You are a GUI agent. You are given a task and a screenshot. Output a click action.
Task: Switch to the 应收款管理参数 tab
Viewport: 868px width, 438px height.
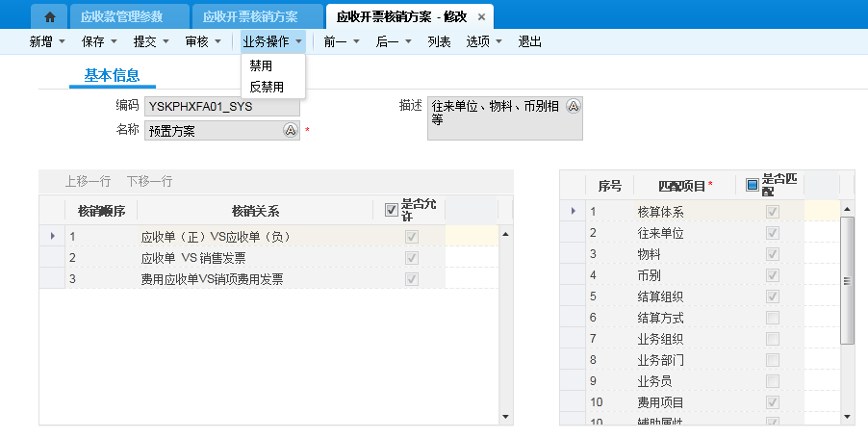[x=121, y=17]
